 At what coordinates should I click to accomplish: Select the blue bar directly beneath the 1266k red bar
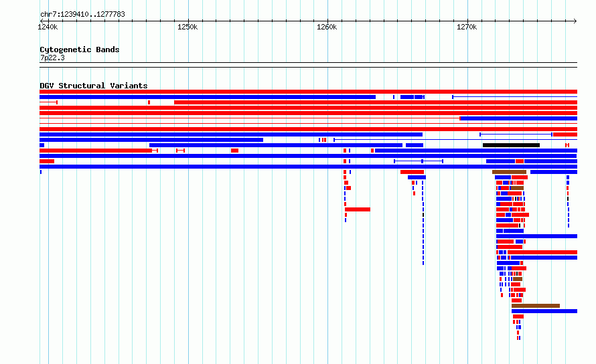[417, 177]
